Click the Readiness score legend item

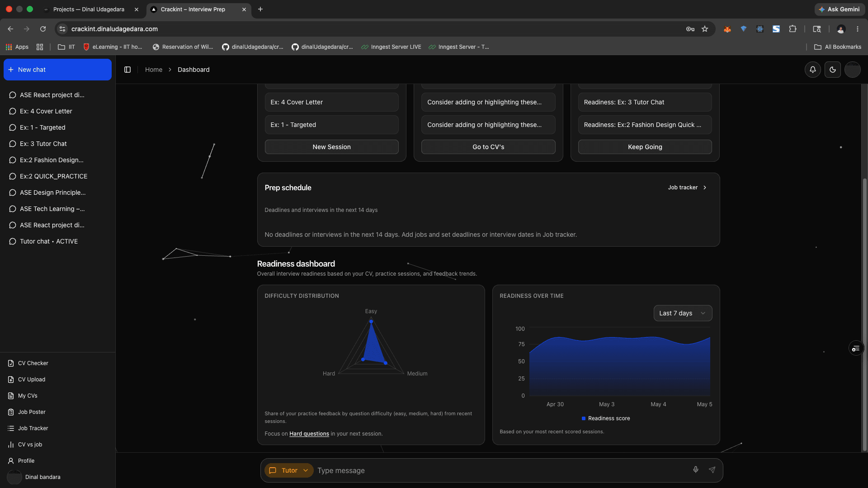click(606, 418)
